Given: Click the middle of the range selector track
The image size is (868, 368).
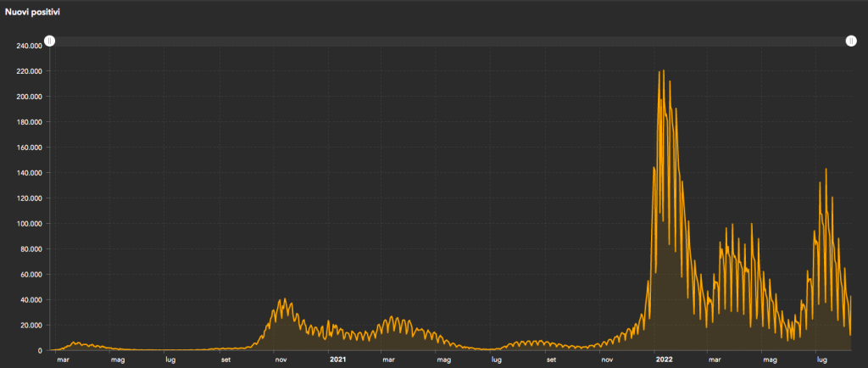Looking at the screenshot, I should click(x=450, y=41).
